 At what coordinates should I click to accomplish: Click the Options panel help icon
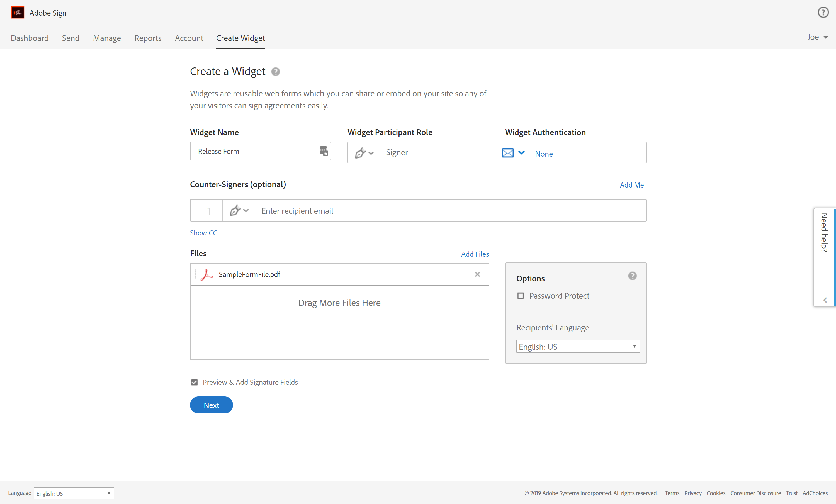pyautogui.click(x=632, y=276)
